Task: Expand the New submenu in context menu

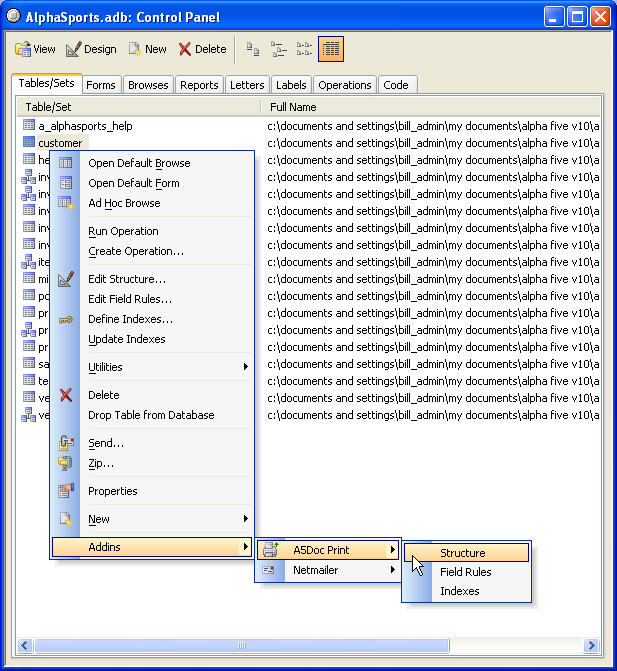Action: click(152, 519)
